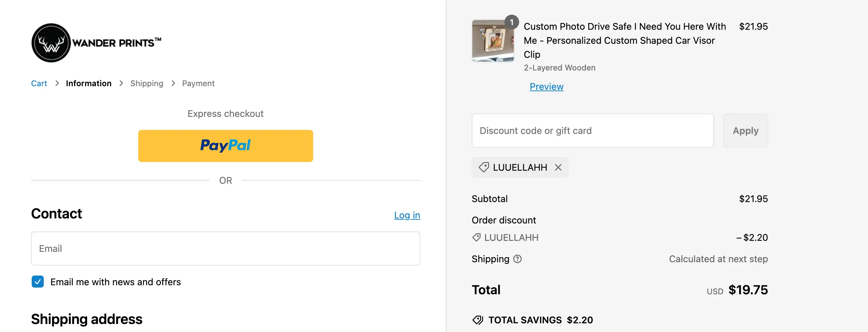Remove the LUUELLAHH discount via the X icon
Viewport: 868px width, 332px height.
point(558,168)
